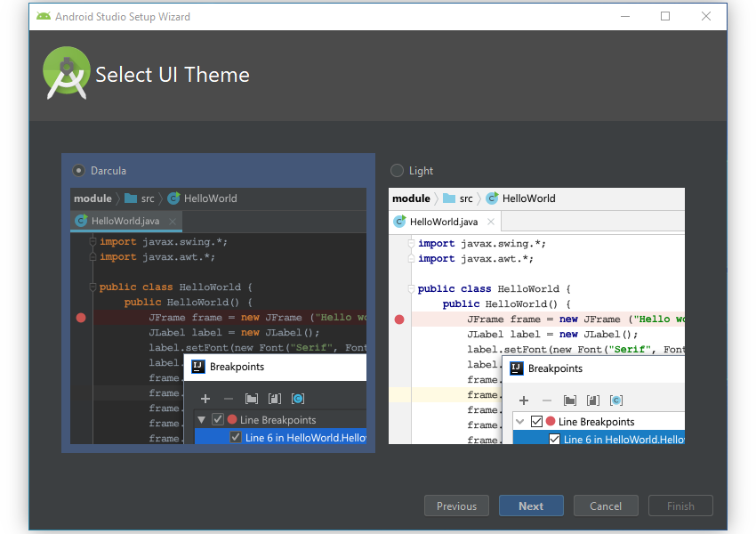Click the src folder icon in Light breadcrumb
Image resolution: width=756 pixels, height=534 pixels.
tap(449, 198)
